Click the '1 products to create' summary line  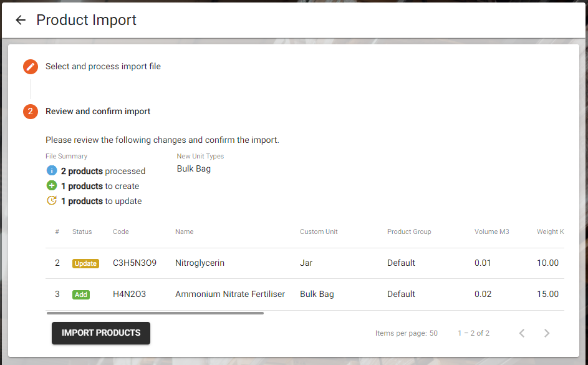[x=100, y=186]
